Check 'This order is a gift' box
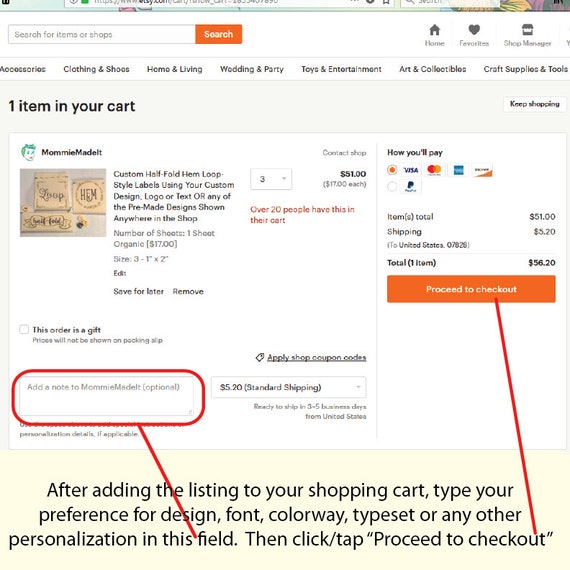This screenshot has height=570, width=570. point(24,329)
